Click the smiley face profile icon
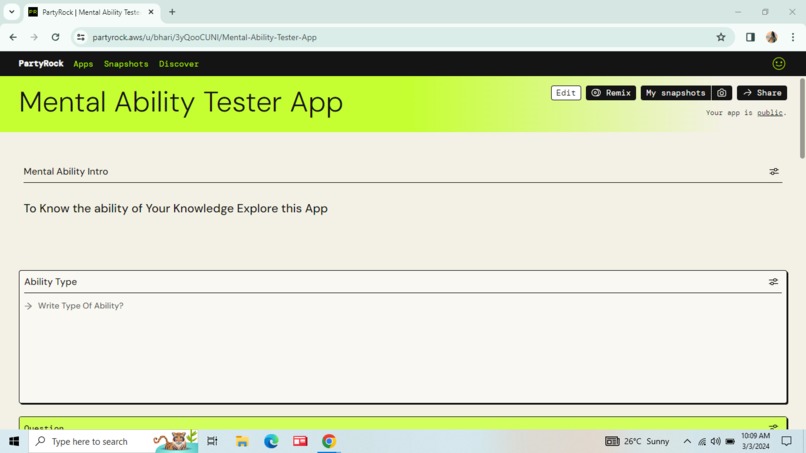The height and width of the screenshot is (453, 806). (779, 64)
